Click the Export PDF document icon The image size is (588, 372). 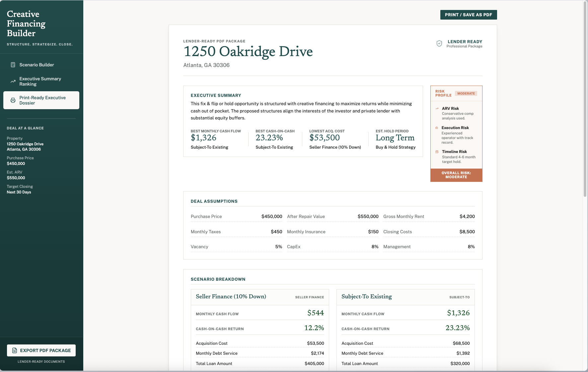15,350
